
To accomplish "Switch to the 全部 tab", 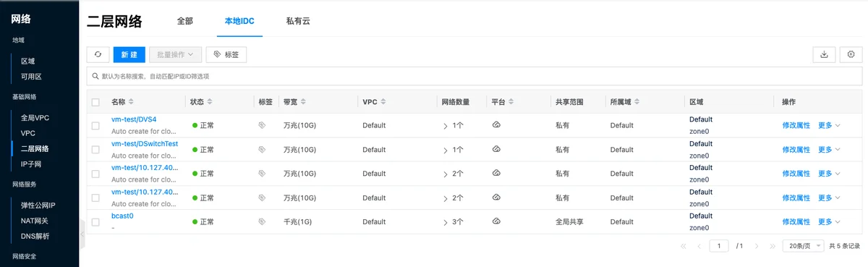I will coord(185,21).
